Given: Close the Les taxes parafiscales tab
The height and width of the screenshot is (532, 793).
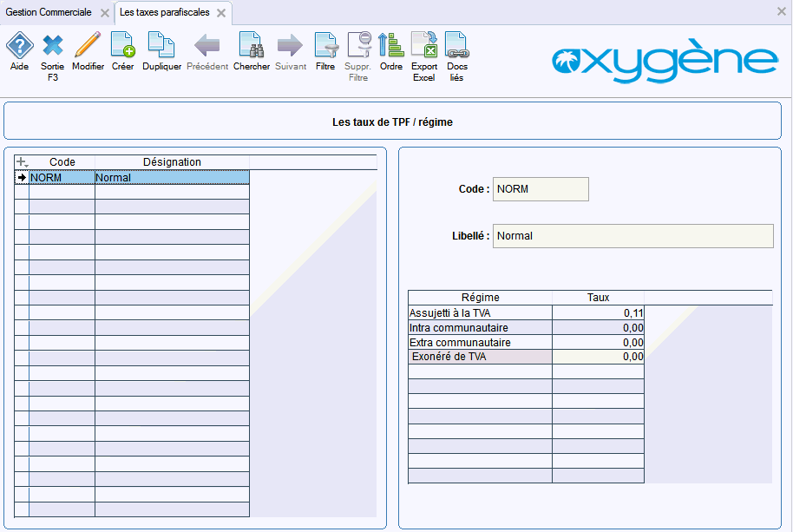Looking at the screenshot, I should (221, 13).
